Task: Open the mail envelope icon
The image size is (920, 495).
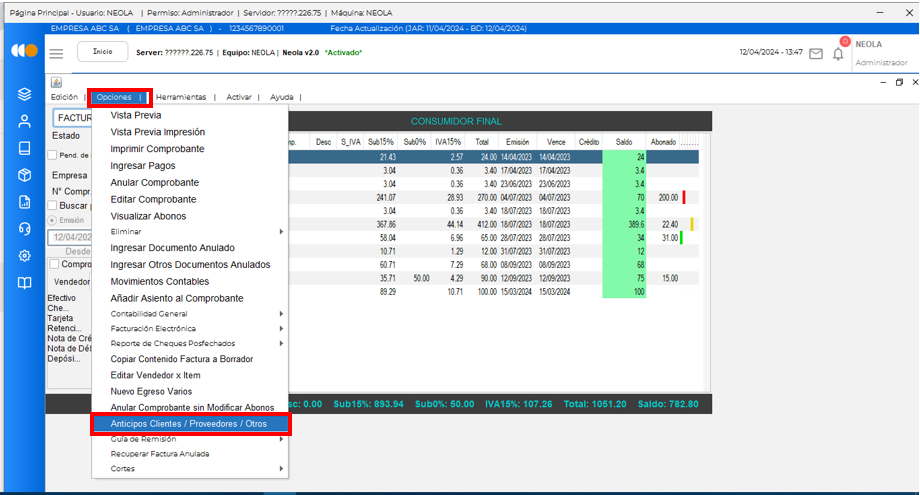Action: [x=816, y=53]
